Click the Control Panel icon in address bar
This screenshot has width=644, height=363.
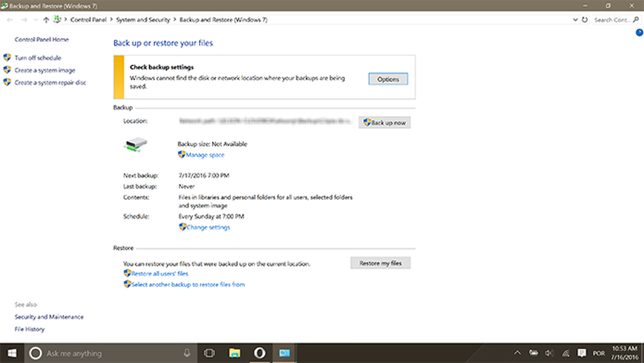(57, 19)
